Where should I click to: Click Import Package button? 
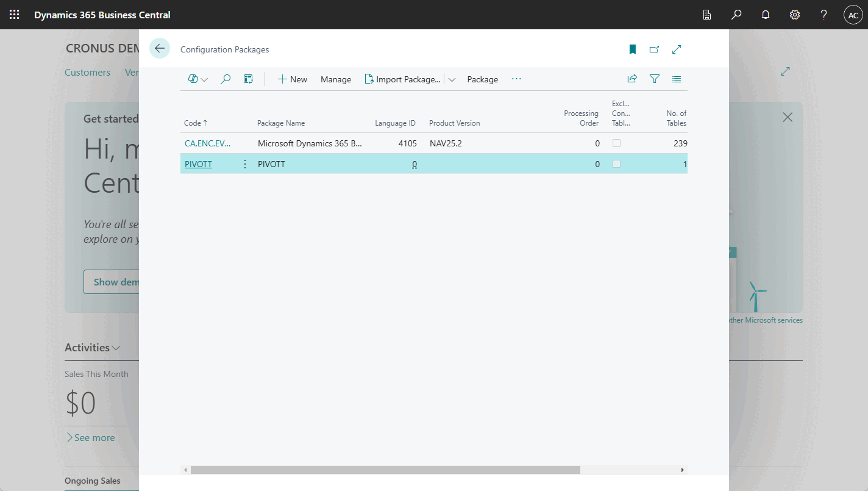point(402,79)
